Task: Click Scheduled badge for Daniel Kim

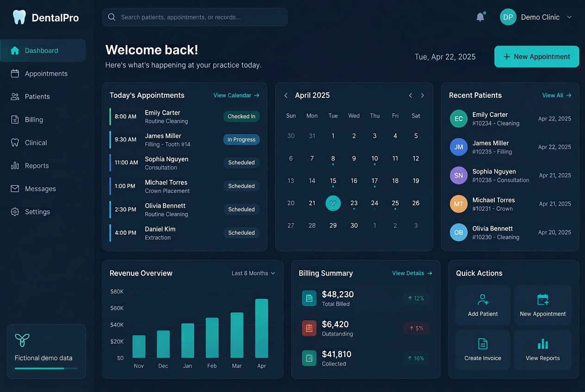Action: click(241, 233)
